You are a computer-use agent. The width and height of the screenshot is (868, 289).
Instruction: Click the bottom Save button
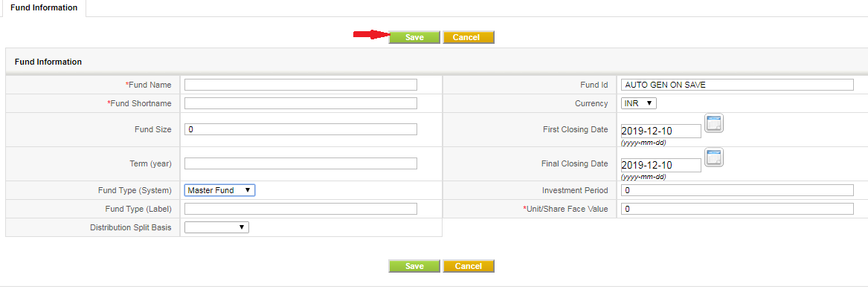414,267
